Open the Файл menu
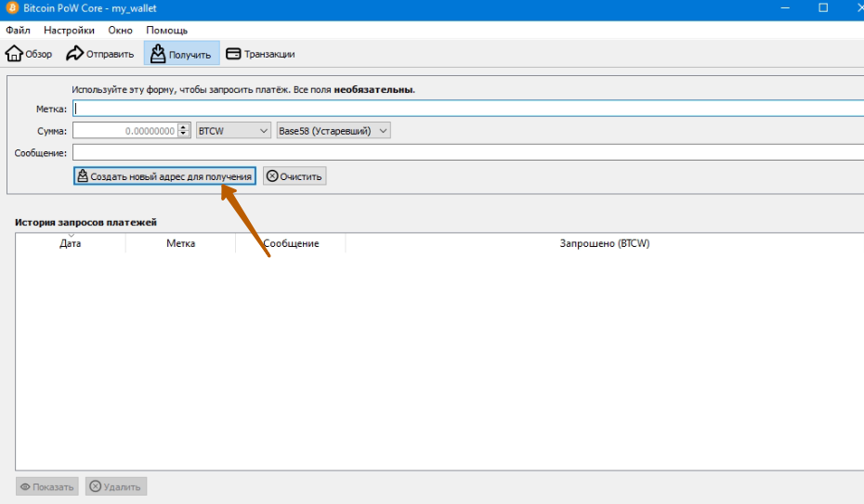Image resolution: width=864 pixels, height=504 pixels. pos(18,31)
